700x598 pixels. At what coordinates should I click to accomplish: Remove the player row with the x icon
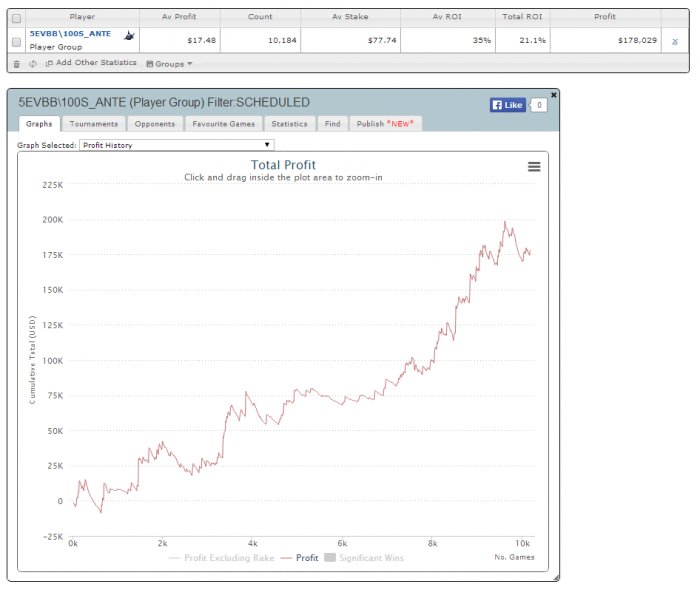click(675, 42)
